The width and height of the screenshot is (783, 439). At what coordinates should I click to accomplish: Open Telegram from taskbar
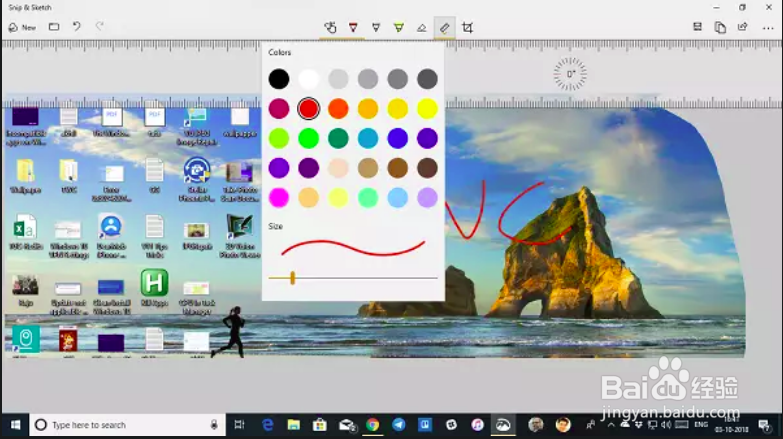(398, 425)
